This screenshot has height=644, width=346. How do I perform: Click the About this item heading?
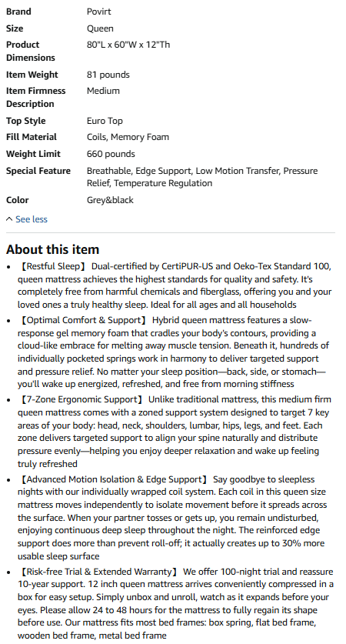[52, 249]
